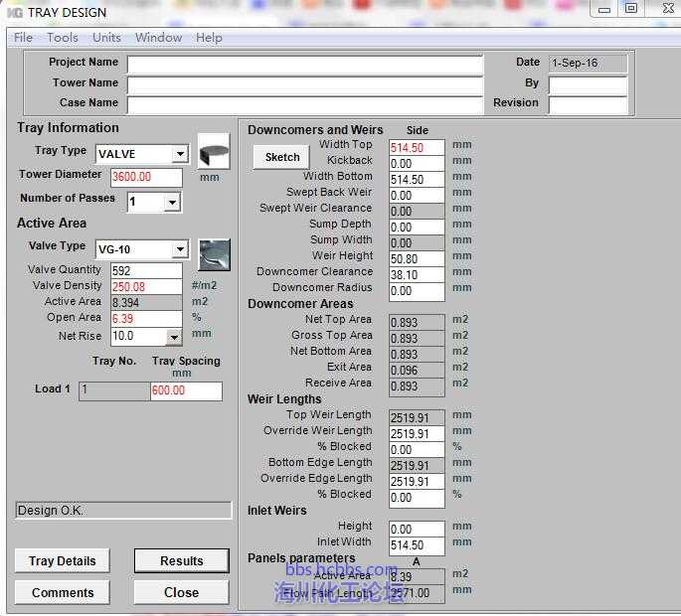Screen dimensions: 681x616
Task: Click the Open Area field
Action: click(146, 319)
